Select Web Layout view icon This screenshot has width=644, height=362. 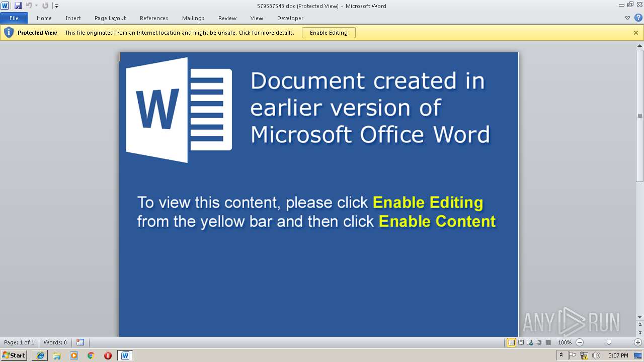tap(530, 342)
